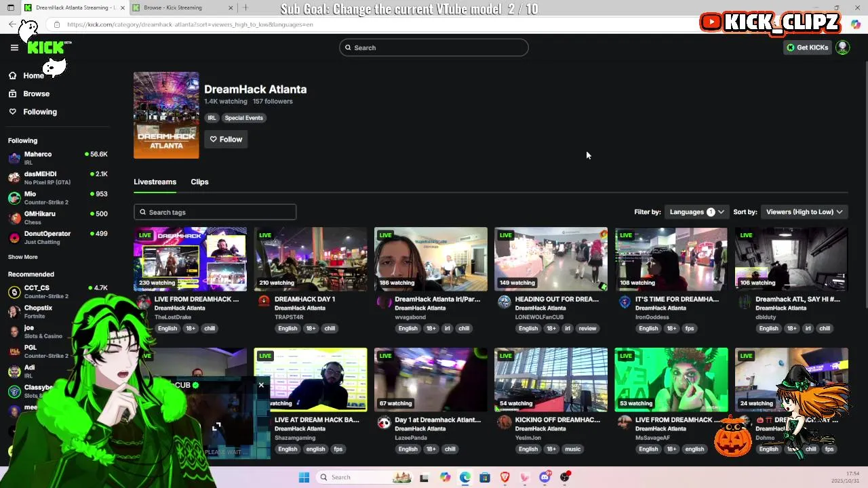Image resolution: width=868 pixels, height=488 pixels.
Task: Click the Search tags input
Action: 215,212
